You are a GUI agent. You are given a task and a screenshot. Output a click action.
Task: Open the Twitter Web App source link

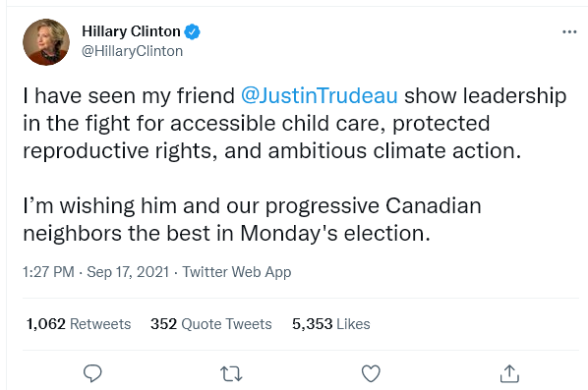237,272
